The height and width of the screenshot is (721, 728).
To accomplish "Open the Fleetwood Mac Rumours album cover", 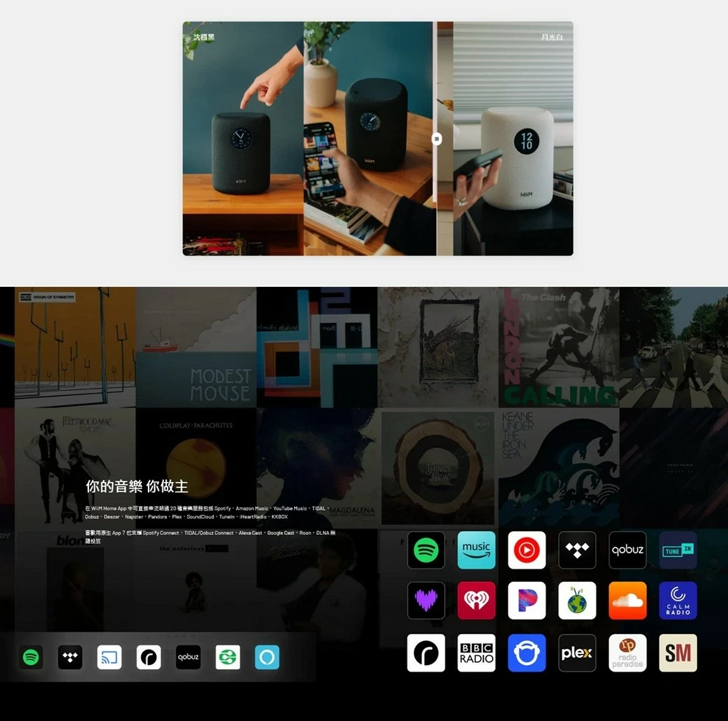I will 75,468.
